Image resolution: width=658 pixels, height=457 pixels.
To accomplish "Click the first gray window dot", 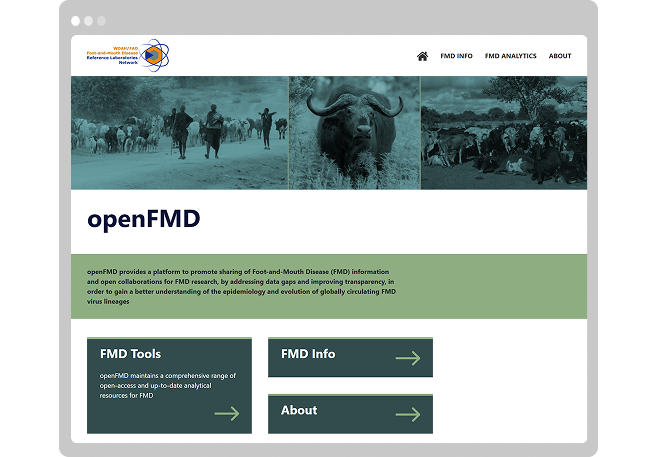I will coord(76,20).
